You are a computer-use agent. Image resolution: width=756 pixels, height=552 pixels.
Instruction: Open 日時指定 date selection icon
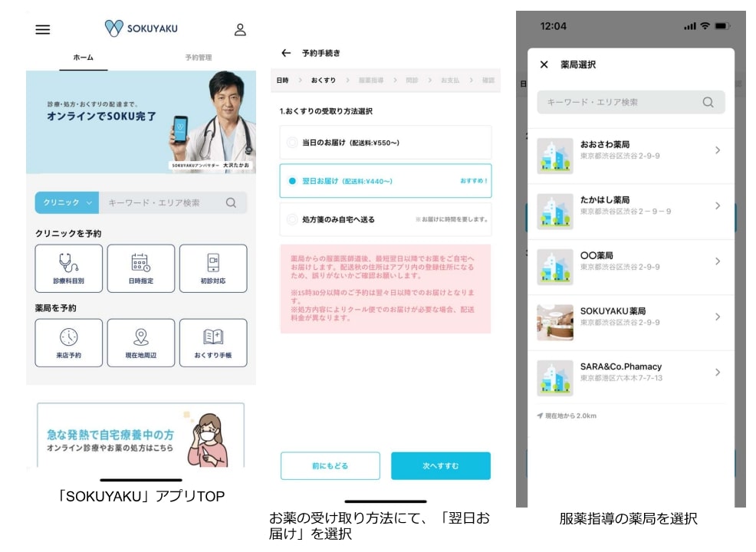click(x=140, y=268)
